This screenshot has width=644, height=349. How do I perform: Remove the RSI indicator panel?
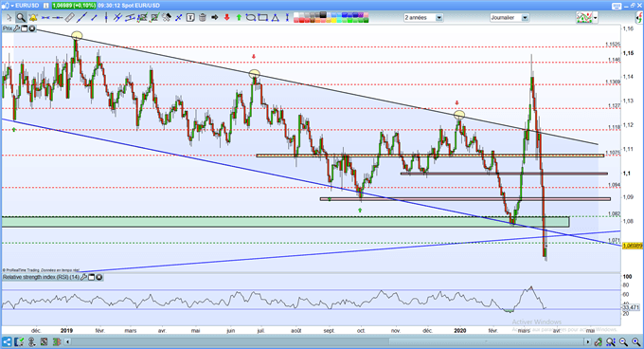coord(99,277)
